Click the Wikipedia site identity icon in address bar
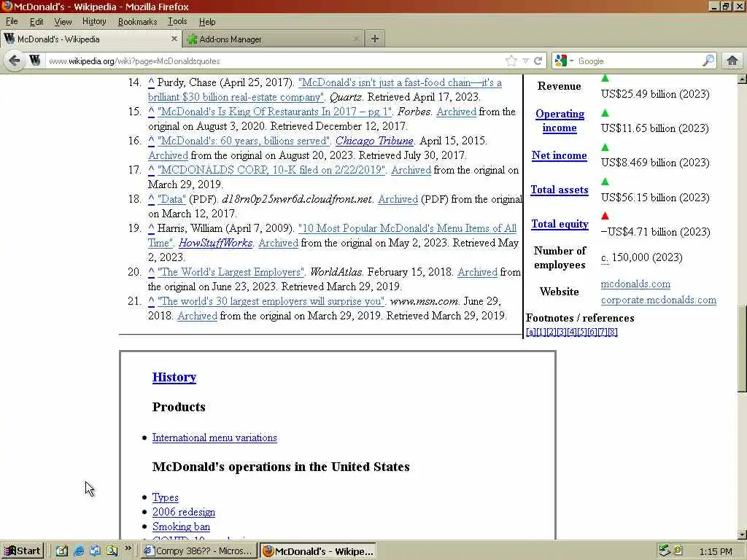This screenshot has height=560, width=747. click(x=34, y=61)
